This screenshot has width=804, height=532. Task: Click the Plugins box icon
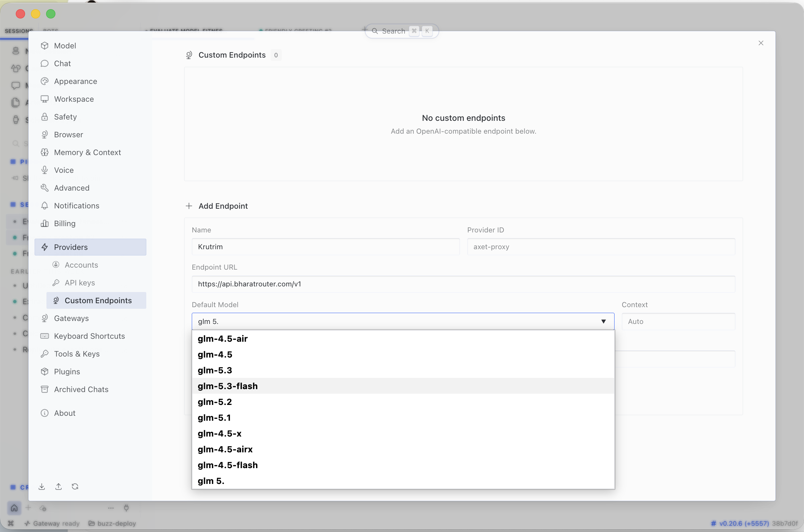click(x=44, y=372)
